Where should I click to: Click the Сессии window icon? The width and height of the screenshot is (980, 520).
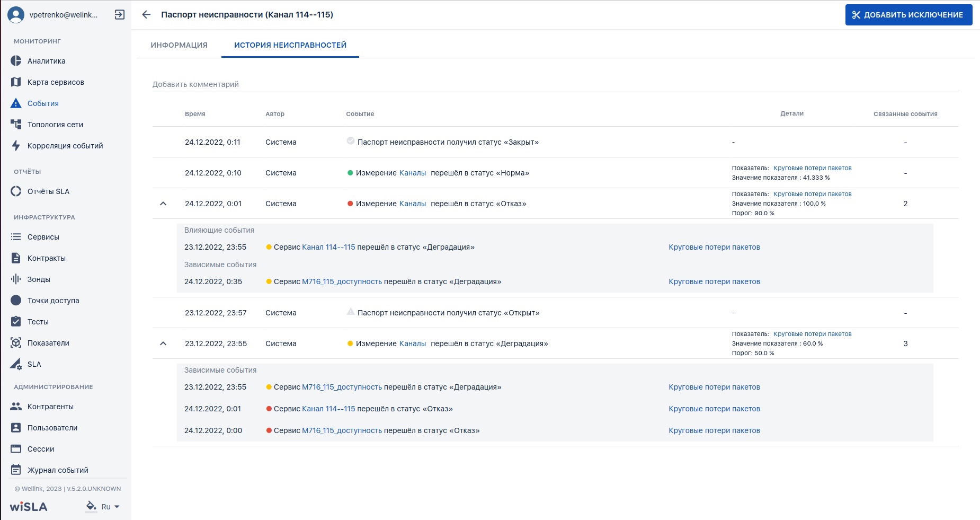click(16, 449)
